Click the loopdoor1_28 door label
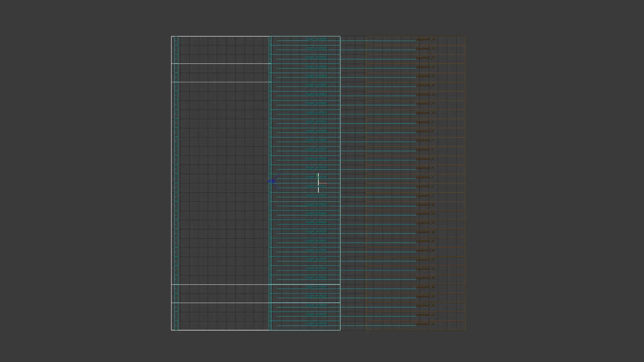Image resolution: width=644 pixels, height=362 pixels. click(425, 232)
